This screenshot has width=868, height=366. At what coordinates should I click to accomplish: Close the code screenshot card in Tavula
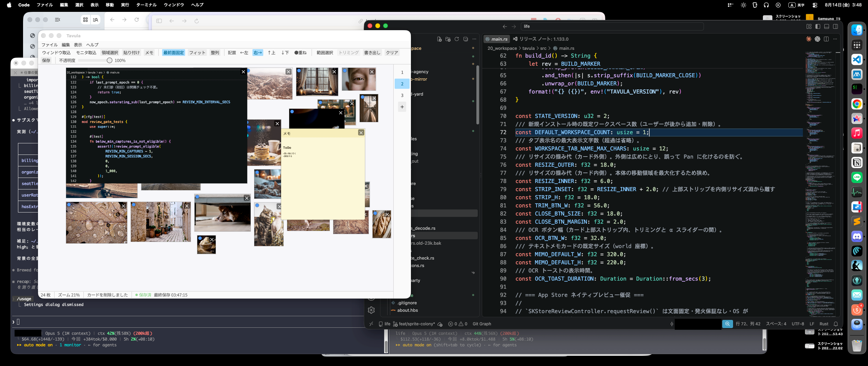pyautogui.click(x=243, y=72)
